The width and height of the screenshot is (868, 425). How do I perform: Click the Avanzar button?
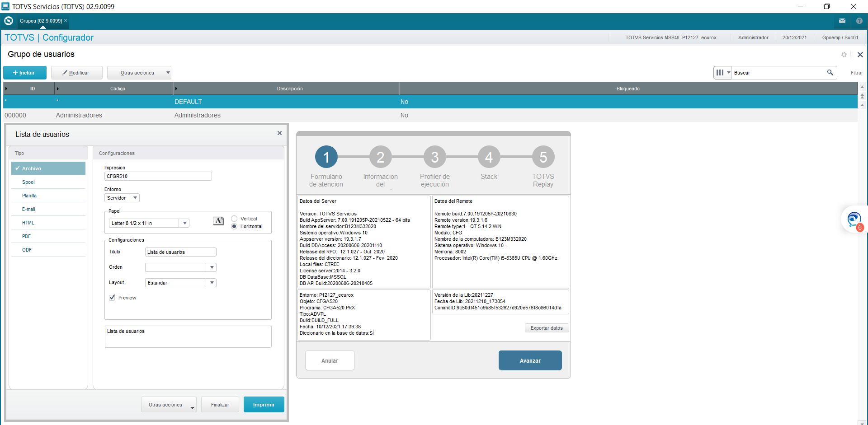click(x=530, y=360)
